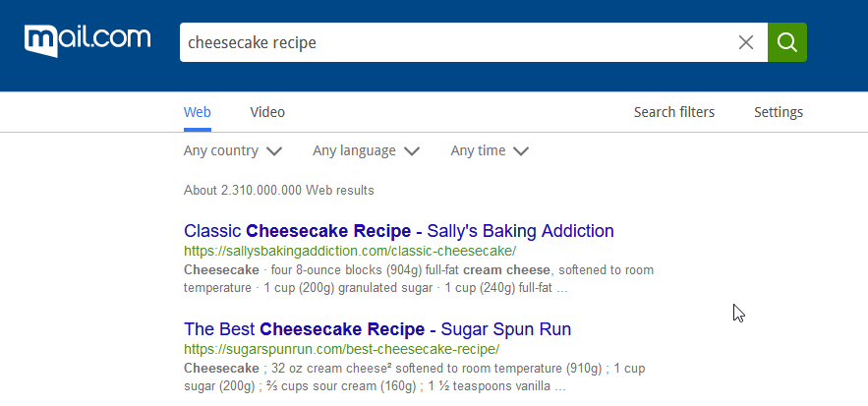Expand the Any country chevron arrow
Screen dimensions: 868x406
274,151
